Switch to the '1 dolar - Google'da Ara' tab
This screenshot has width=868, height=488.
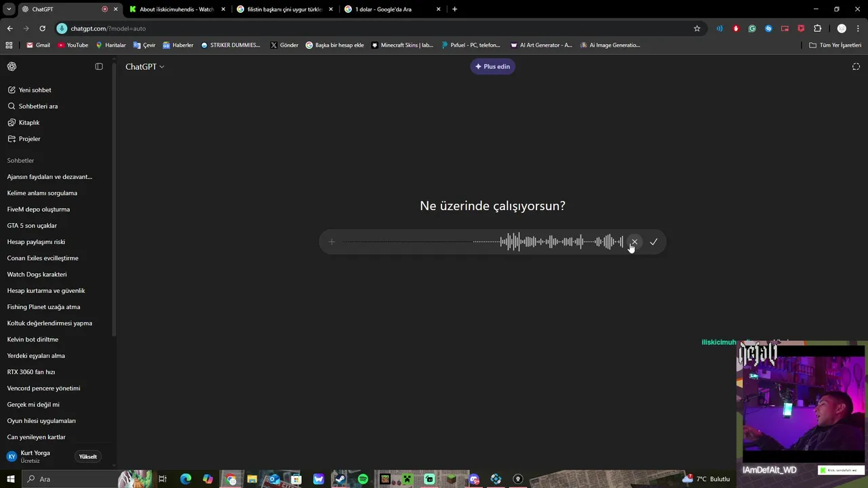click(x=392, y=9)
